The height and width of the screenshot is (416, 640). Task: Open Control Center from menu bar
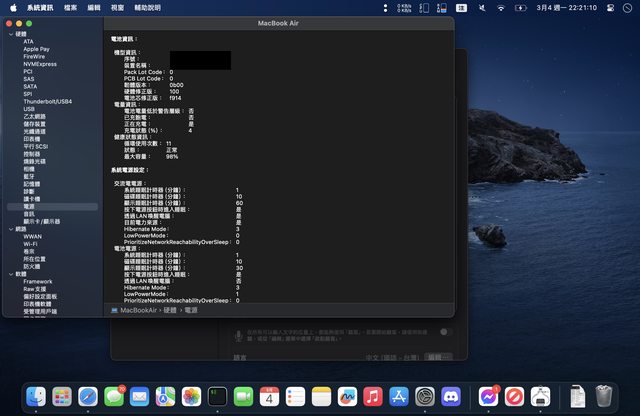click(610, 8)
